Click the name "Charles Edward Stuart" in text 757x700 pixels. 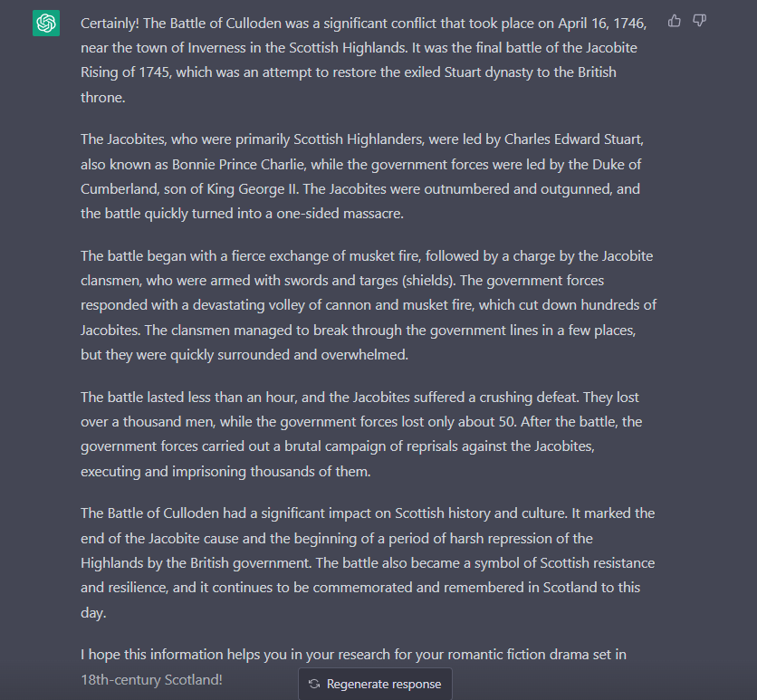click(x=573, y=139)
